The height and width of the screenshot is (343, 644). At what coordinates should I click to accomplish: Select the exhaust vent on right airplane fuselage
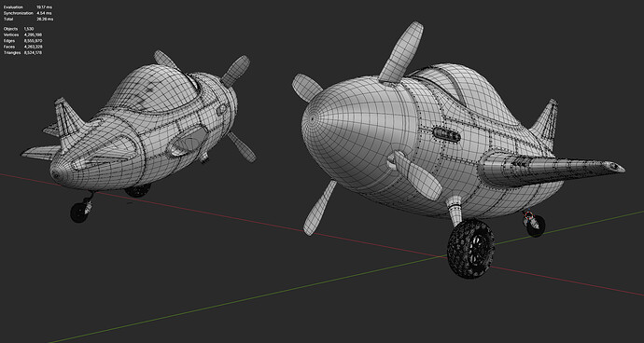click(x=445, y=134)
